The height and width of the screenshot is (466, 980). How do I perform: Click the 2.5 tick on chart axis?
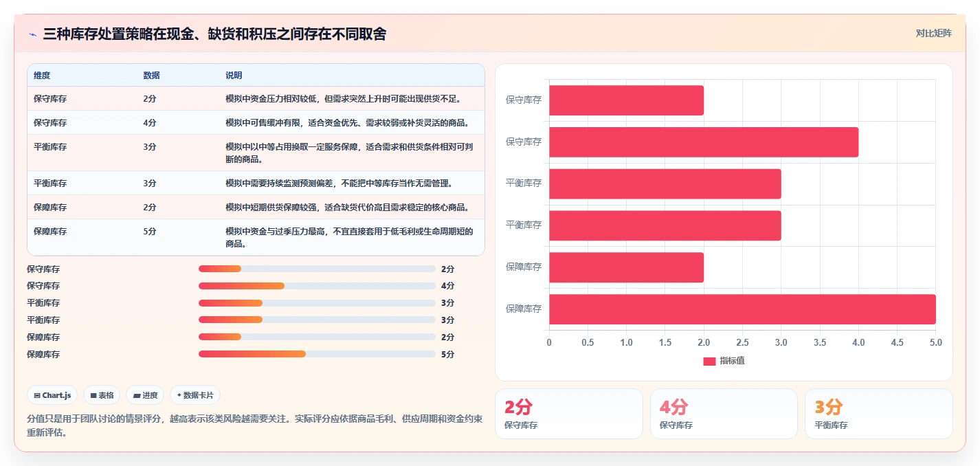click(x=742, y=342)
